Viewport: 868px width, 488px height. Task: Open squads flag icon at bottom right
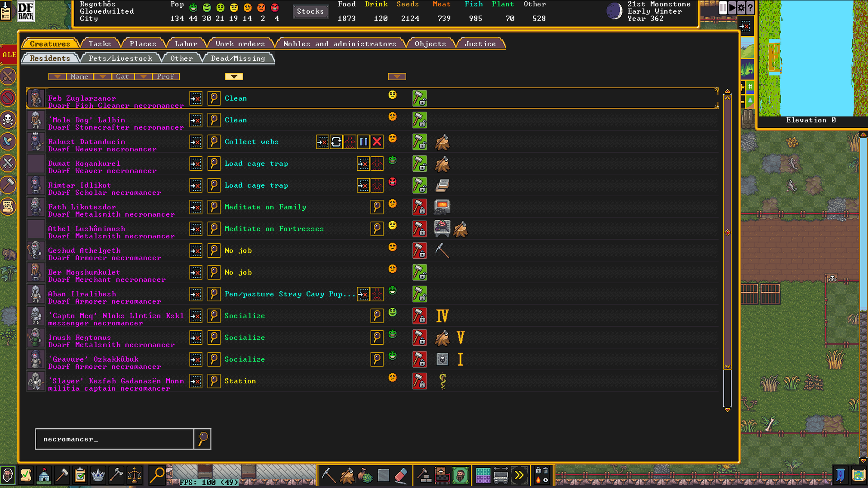841,475
